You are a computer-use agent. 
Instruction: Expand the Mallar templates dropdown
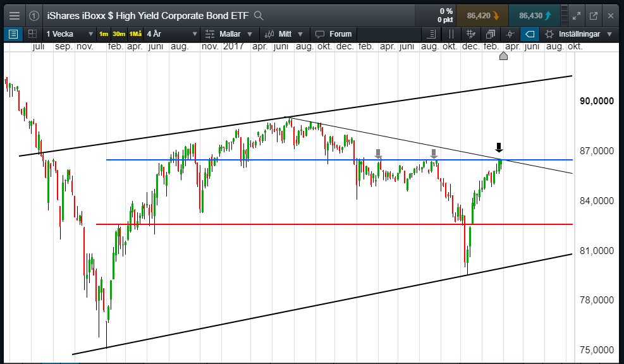pyautogui.click(x=229, y=34)
